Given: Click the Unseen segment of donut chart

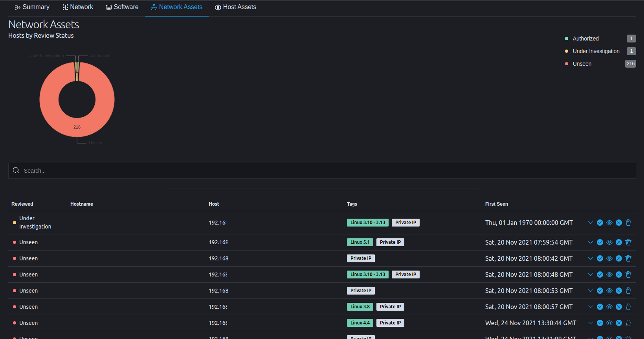Looking at the screenshot, I should (x=77, y=127).
